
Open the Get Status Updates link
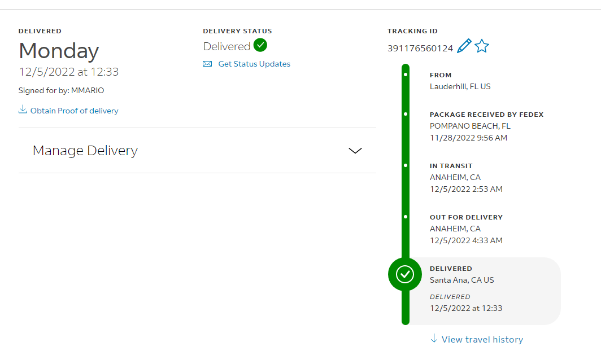point(254,64)
